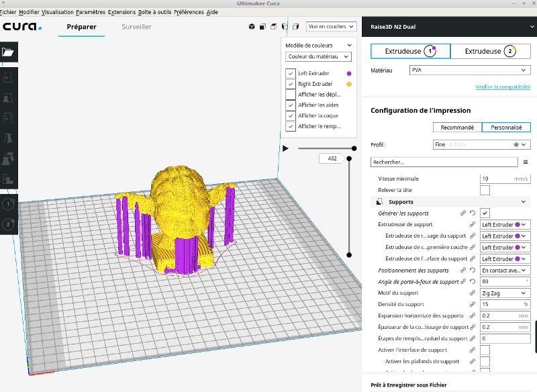The image size is (537, 392).
Task: Select the Mirror tool in left toolbar
Action: coord(8,138)
